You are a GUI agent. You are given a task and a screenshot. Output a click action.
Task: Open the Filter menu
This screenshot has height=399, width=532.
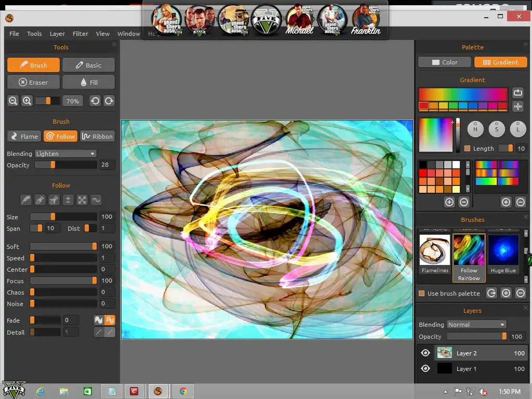[x=80, y=34]
